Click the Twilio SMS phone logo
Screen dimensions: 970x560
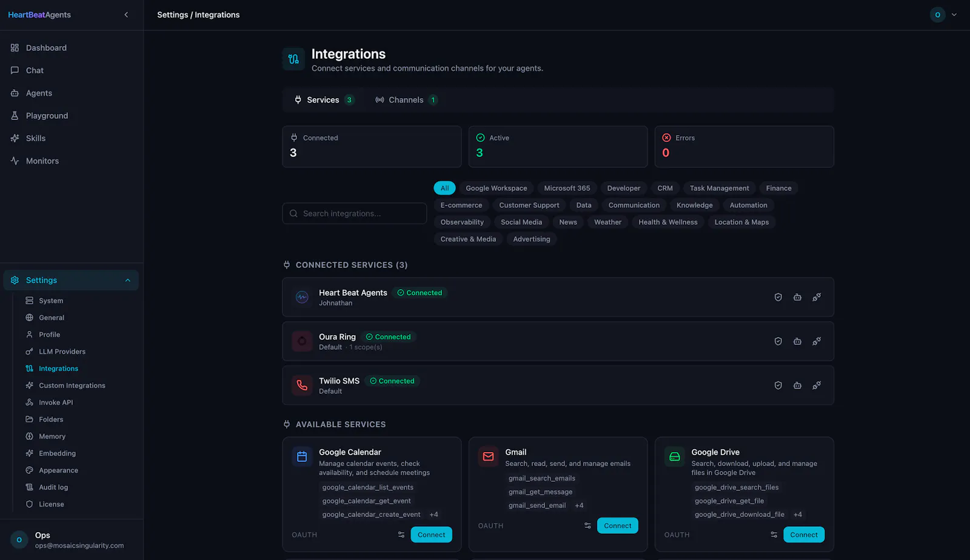[302, 385]
